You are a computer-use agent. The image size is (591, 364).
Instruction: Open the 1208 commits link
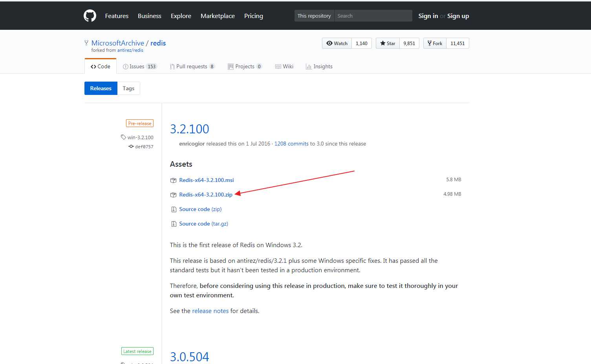[x=291, y=144]
